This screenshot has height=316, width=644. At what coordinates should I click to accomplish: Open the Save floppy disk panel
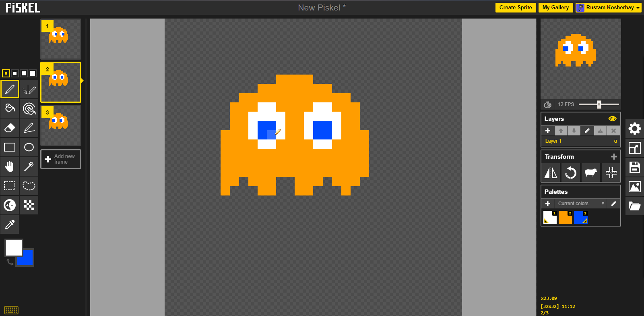pos(635,167)
